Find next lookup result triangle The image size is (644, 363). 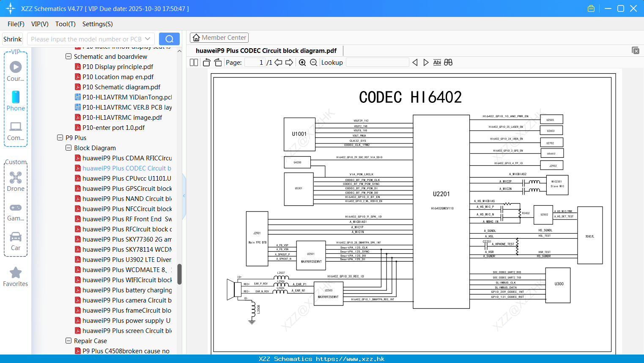(x=426, y=63)
